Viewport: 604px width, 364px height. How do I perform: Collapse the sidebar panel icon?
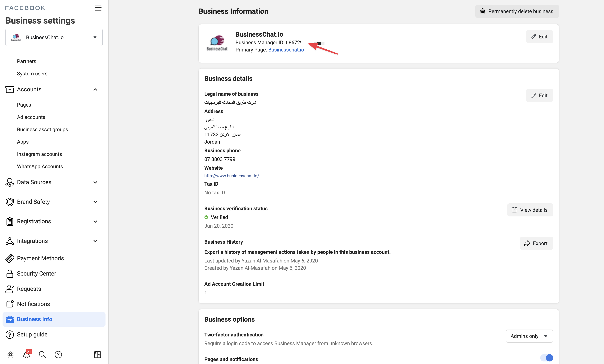pyautogui.click(x=97, y=354)
